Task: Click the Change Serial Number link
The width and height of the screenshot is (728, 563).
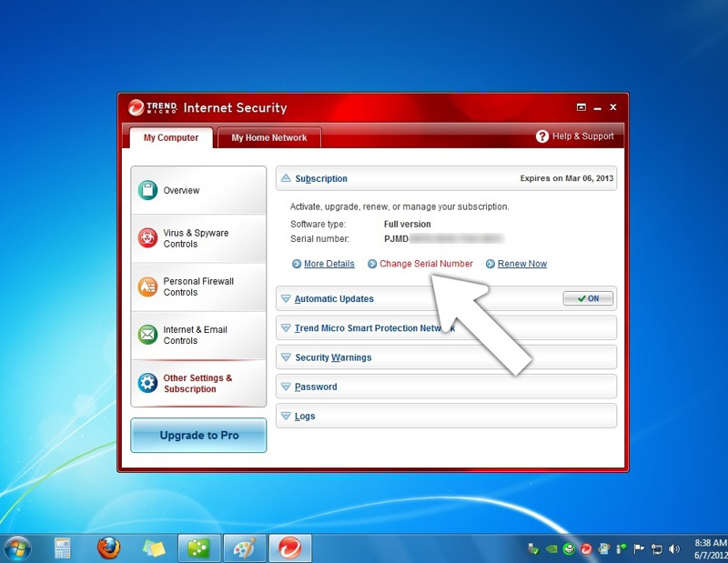Action: 426,264
